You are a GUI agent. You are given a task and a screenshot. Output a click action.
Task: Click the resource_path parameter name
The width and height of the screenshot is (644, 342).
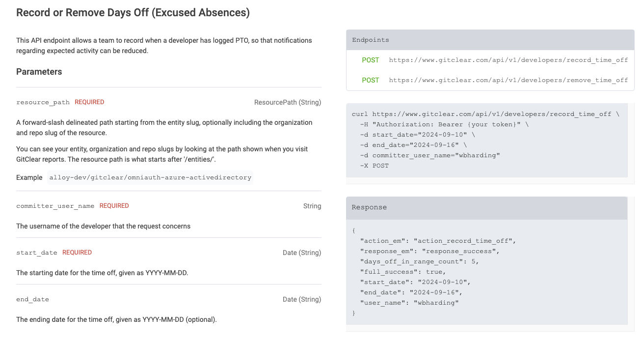click(x=43, y=102)
